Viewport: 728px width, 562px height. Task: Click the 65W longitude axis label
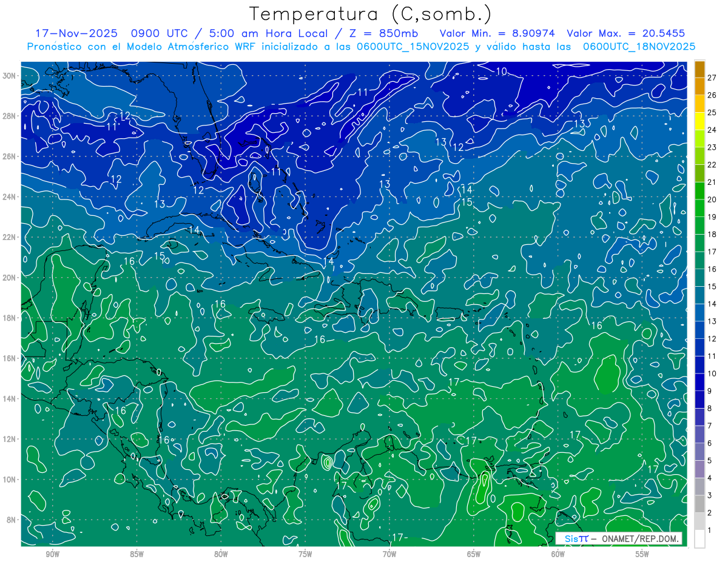click(x=474, y=554)
